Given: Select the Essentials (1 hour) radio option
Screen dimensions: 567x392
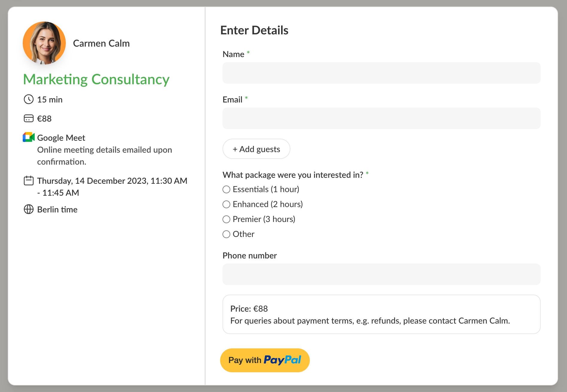Looking at the screenshot, I should [226, 189].
